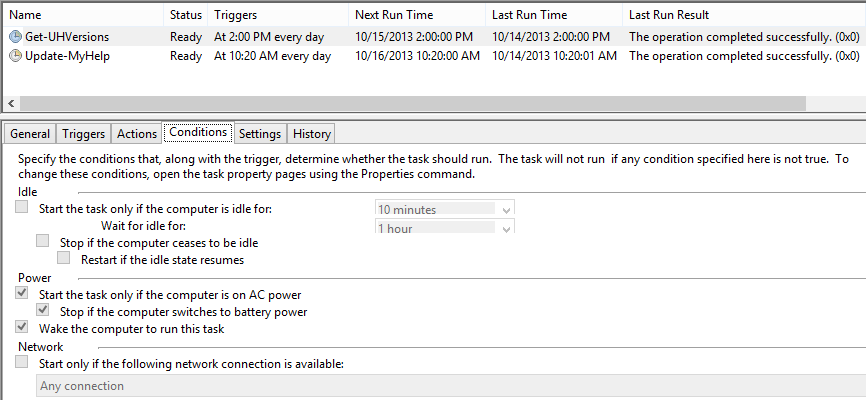Screen dimensions: 866x400
Task: Enable Start only if network connection available
Action: coord(22,362)
